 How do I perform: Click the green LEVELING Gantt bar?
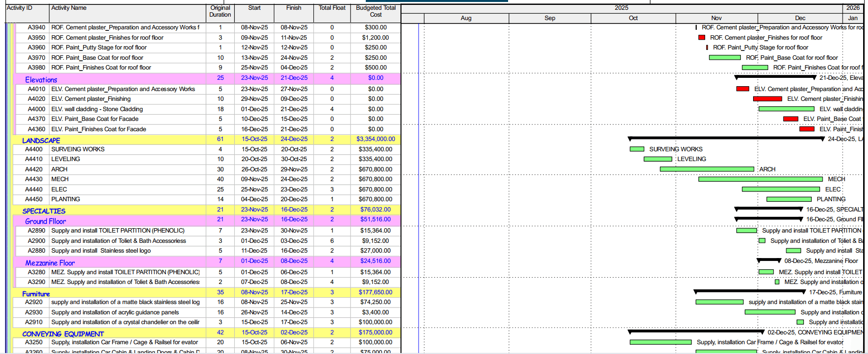pos(658,159)
